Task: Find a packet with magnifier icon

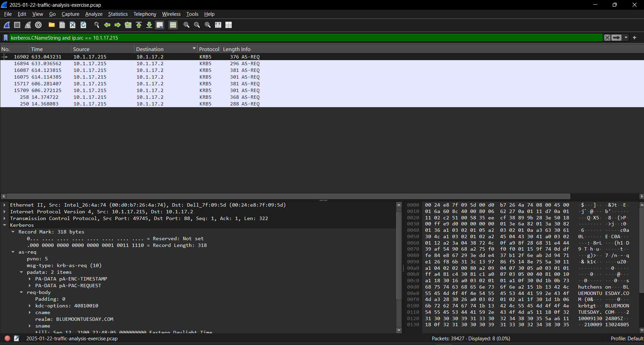Action: tap(97, 25)
